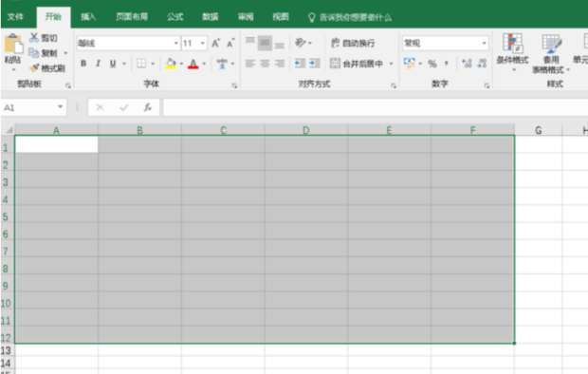Viewport: 588px width, 374px height.
Task: Open Format as Table (套用表格格式)
Action: pos(550,53)
